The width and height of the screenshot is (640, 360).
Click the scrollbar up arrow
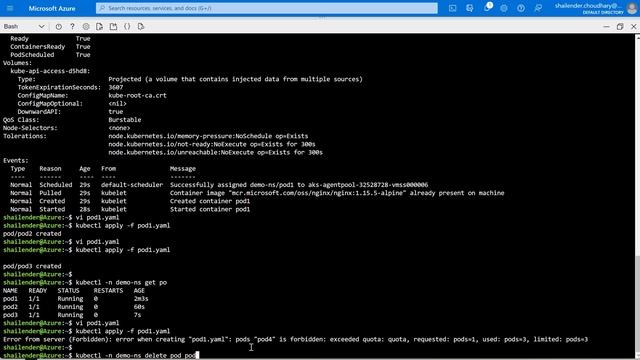click(x=637, y=37)
